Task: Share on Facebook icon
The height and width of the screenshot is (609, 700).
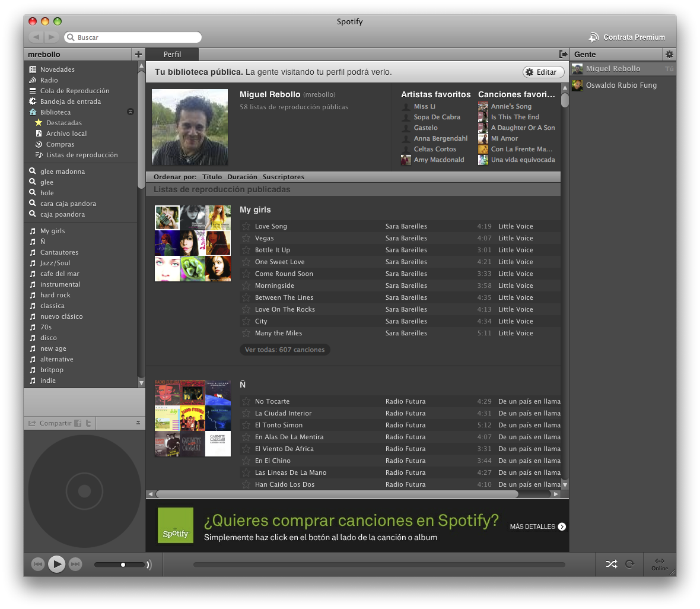Action: [x=78, y=423]
